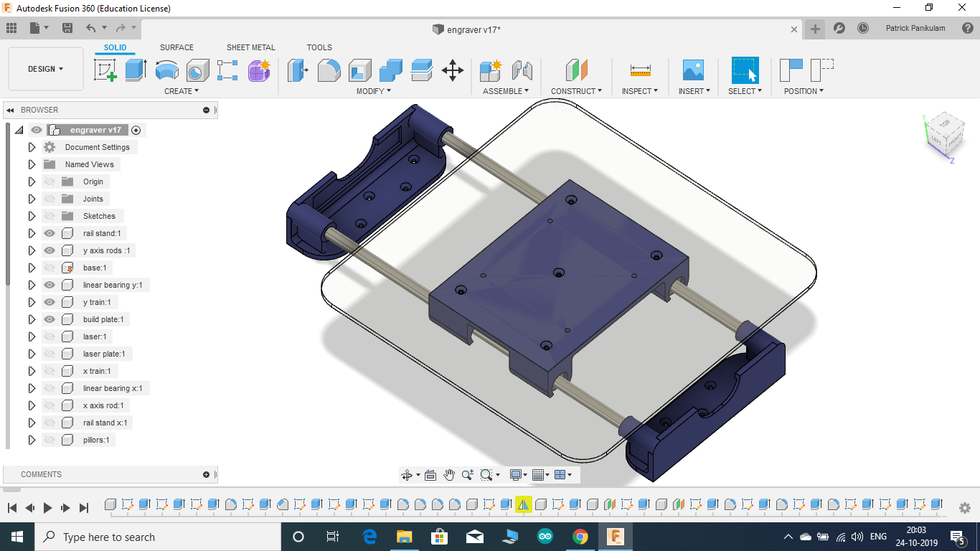Open the CREATE dropdown menu
980x551 pixels.
click(x=182, y=91)
